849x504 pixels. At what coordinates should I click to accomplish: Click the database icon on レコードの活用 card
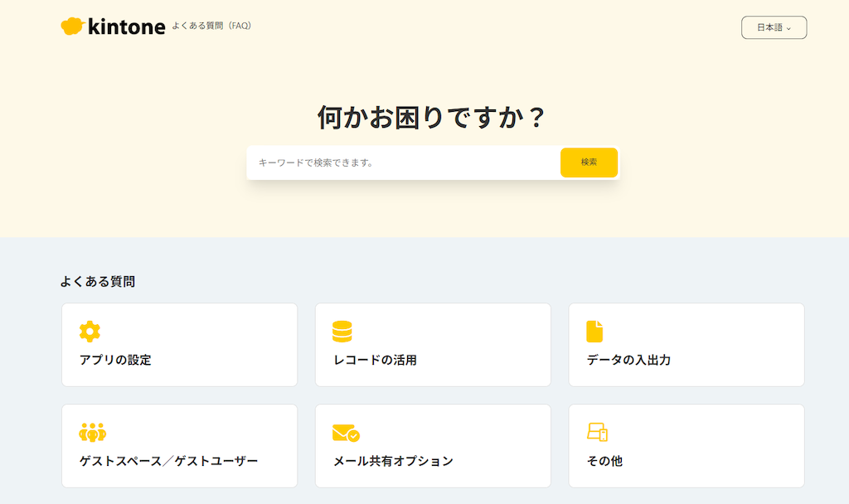point(342,330)
